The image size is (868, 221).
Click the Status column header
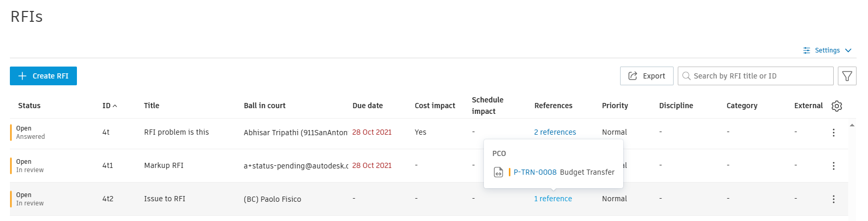pyautogui.click(x=29, y=106)
